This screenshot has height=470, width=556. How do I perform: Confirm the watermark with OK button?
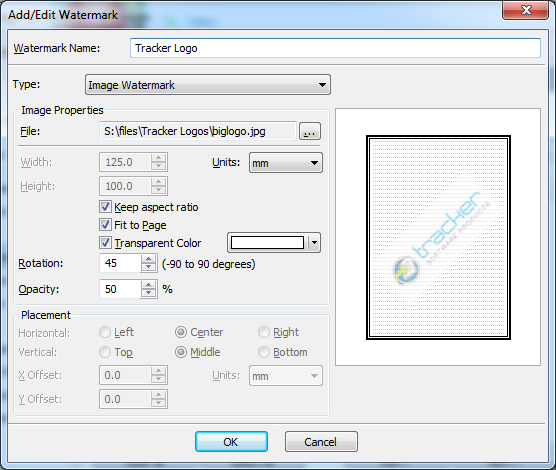(x=231, y=442)
